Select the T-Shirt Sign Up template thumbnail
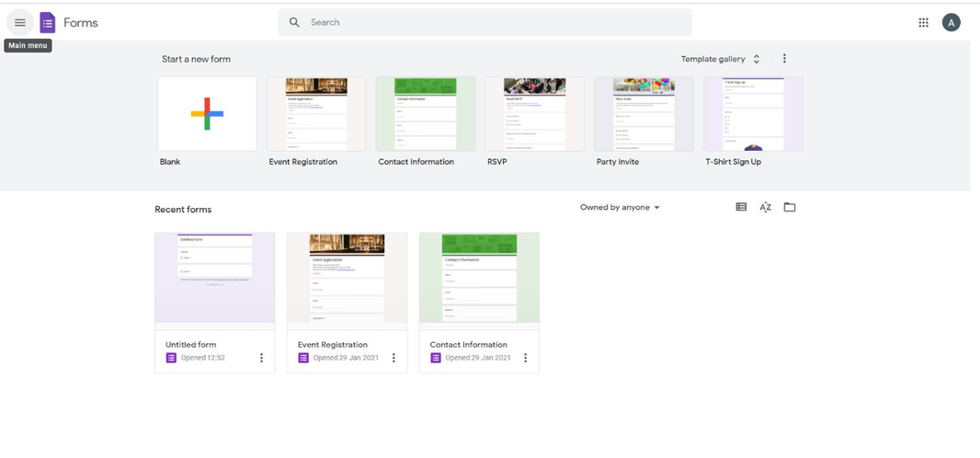This screenshot has height=458, width=980. coord(753,114)
